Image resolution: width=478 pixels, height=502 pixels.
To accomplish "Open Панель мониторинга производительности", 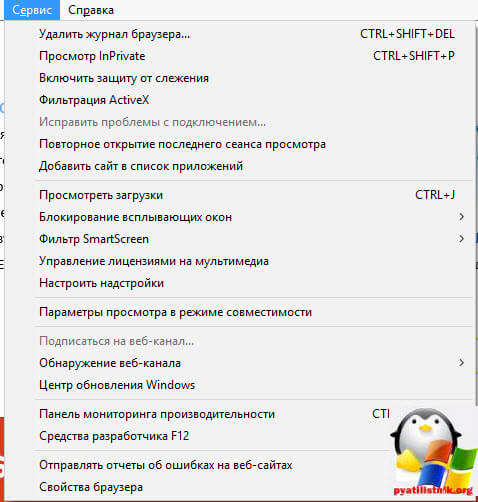I will (x=157, y=414).
